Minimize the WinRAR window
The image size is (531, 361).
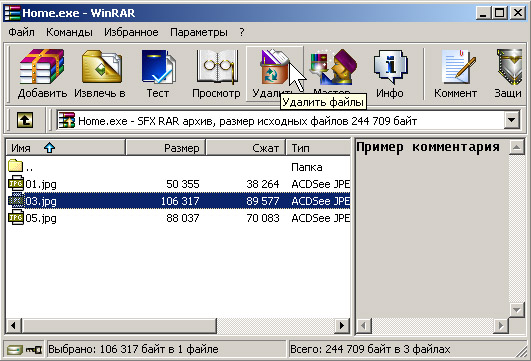[484, 13]
